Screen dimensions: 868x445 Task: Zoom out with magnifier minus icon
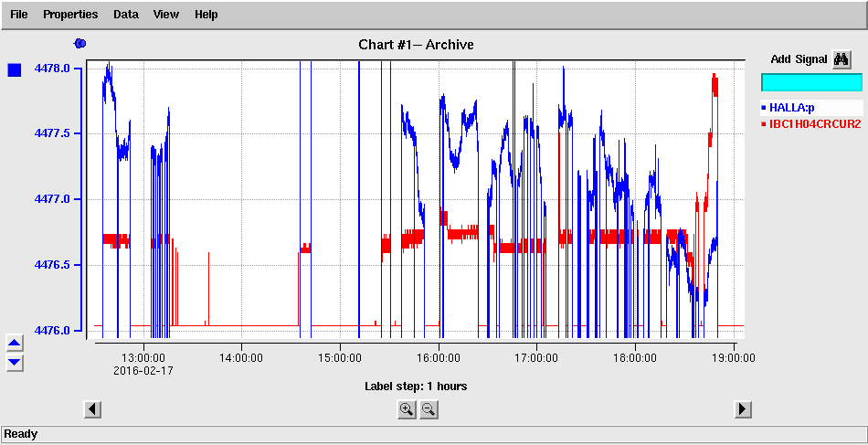pyautogui.click(x=429, y=409)
